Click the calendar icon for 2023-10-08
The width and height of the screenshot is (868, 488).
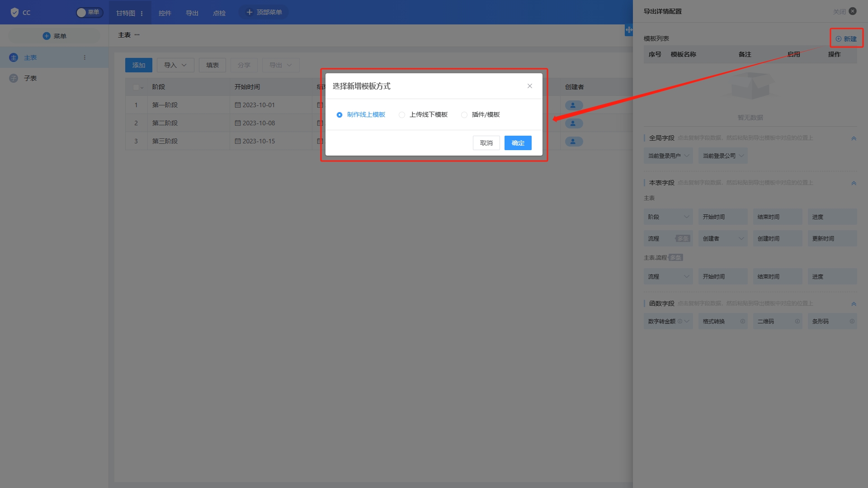(238, 123)
